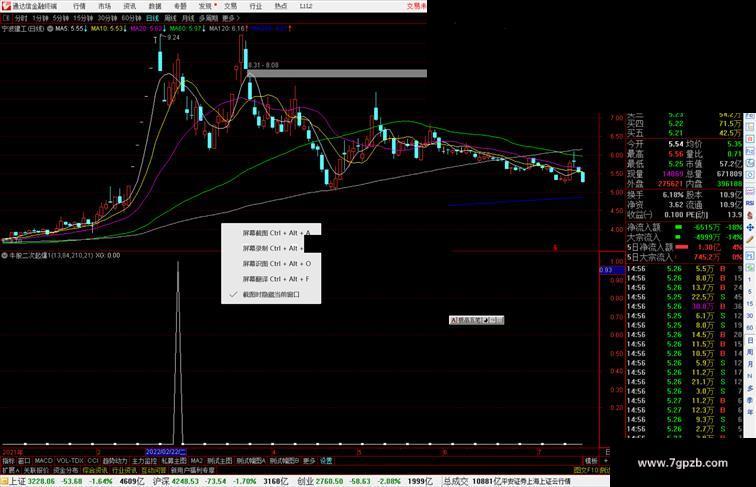Click the 沪深 index in status bar

pyautogui.click(x=161, y=481)
